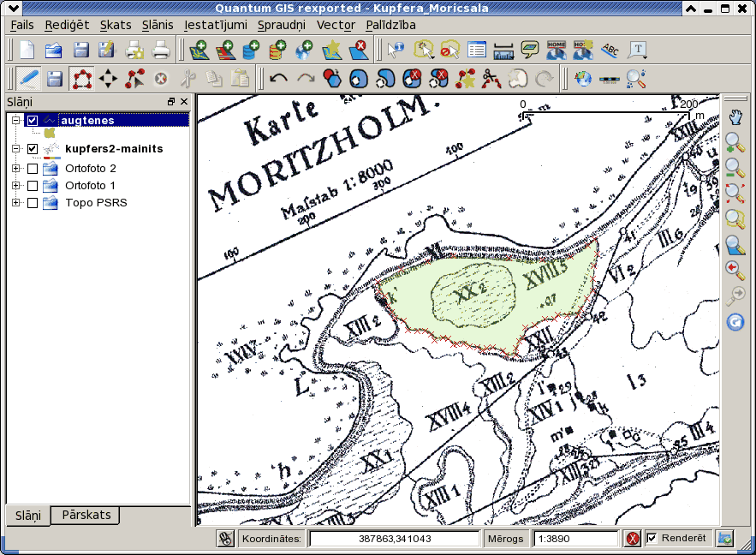Toggle editing with the pencil icon
The height and width of the screenshot is (555, 756).
[x=28, y=79]
